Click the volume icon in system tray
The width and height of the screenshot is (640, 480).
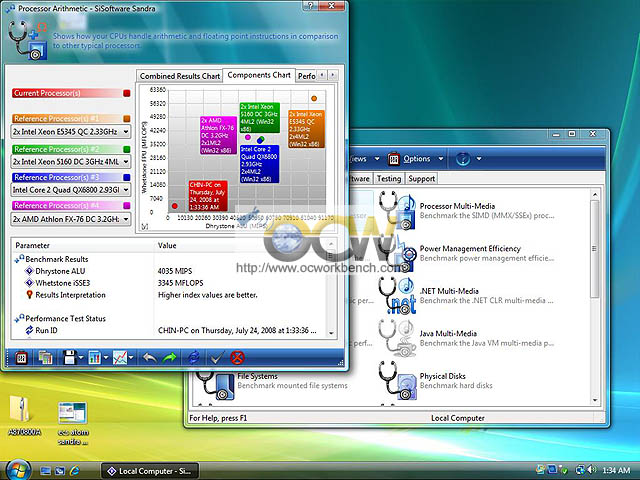click(x=592, y=470)
